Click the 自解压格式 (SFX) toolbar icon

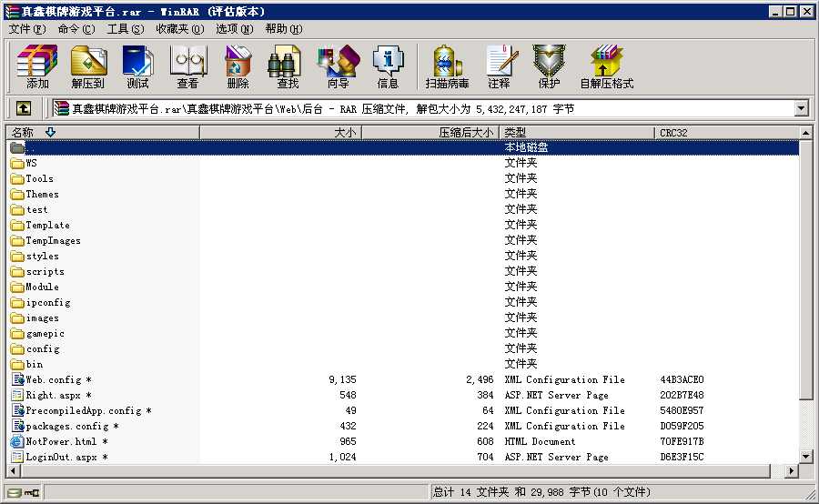click(x=606, y=66)
